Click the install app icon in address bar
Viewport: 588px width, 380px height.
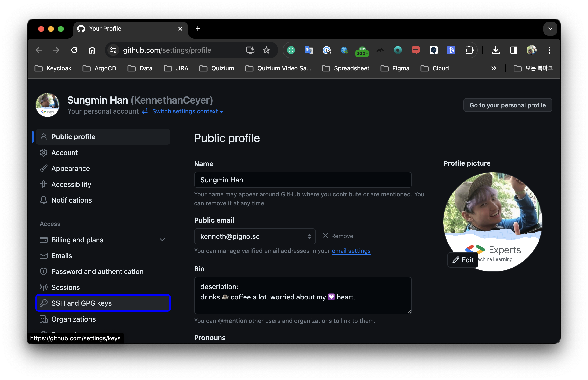pyautogui.click(x=250, y=50)
